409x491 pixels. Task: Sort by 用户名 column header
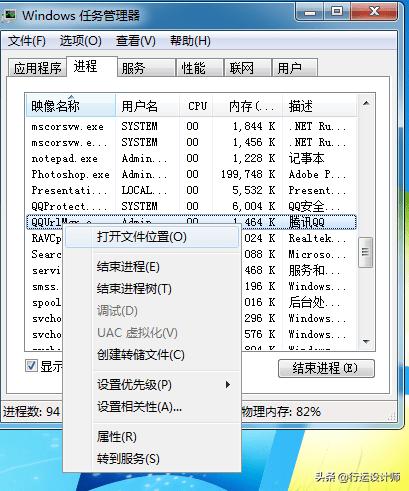[148, 106]
